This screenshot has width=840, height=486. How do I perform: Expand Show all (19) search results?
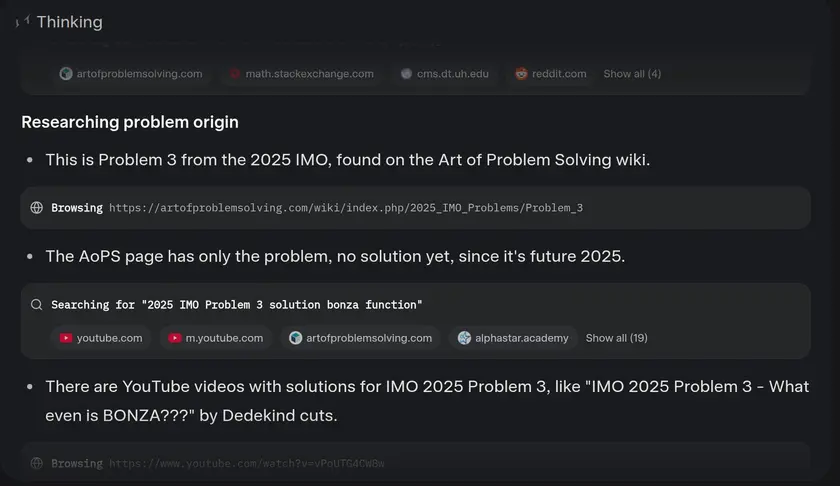coord(616,338)
